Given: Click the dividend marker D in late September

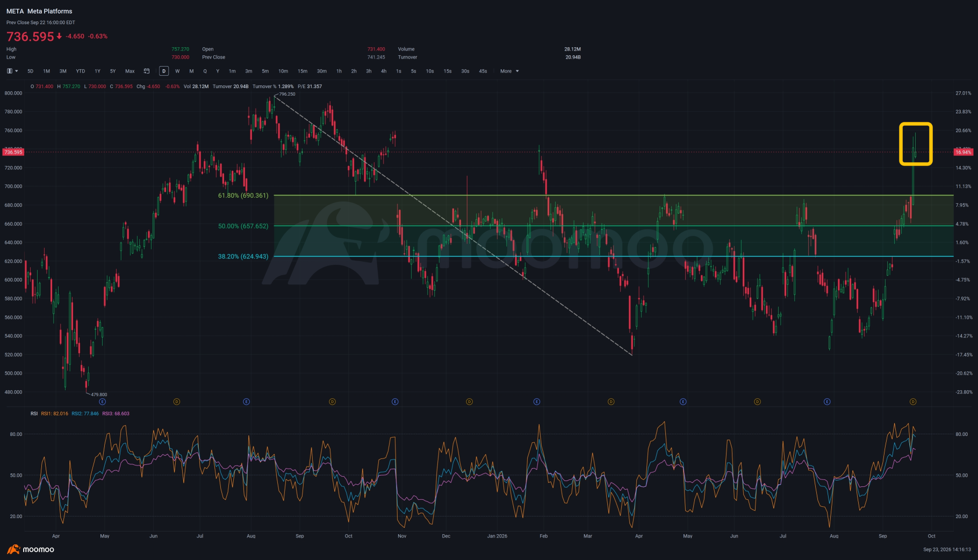Looking at the screenshot, I should click(912, 401).
